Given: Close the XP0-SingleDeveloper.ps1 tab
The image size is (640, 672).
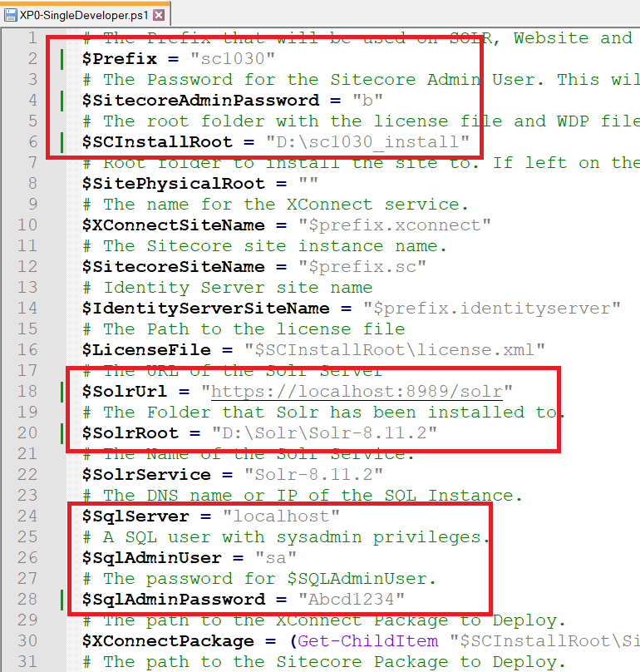Looking at the screenshot, I should pyautogui.click(x=159, y=16).
